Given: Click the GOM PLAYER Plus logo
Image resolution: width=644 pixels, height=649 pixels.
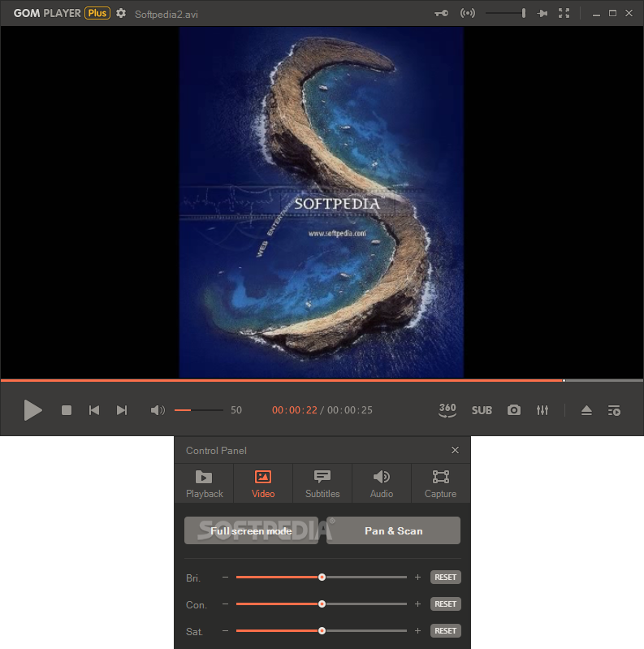Looking at the screenshot, I should tap(62, 13).
